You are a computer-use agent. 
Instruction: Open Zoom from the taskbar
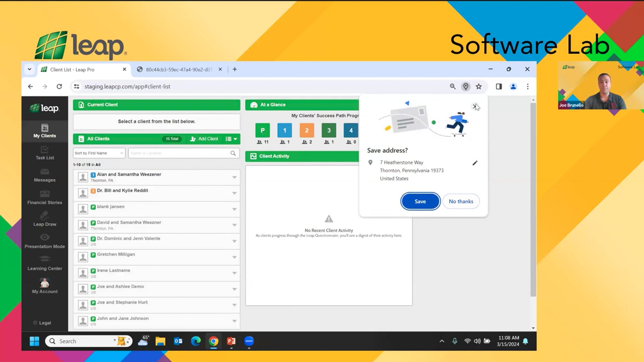[249, 341]
